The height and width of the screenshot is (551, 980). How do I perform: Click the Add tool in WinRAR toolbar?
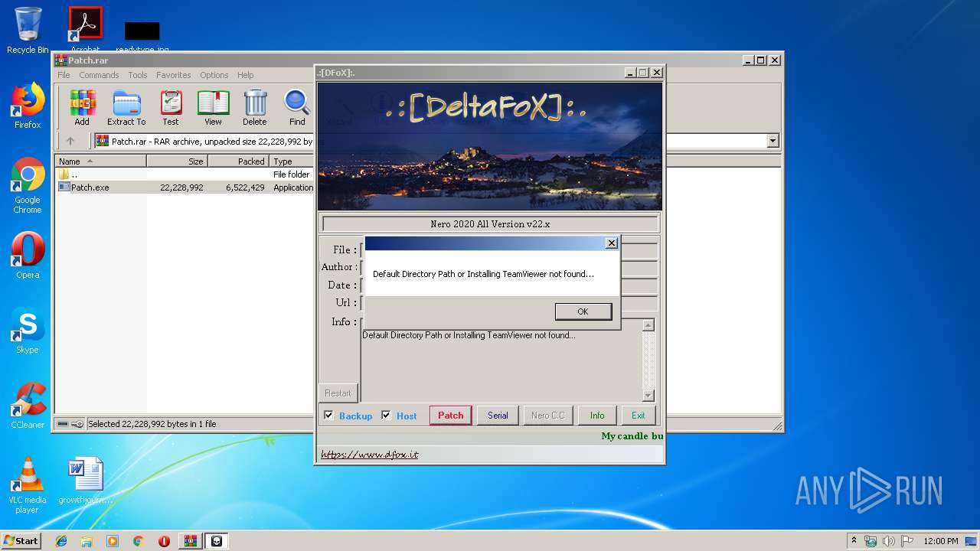pyautogui.click(x=82, y=108)
